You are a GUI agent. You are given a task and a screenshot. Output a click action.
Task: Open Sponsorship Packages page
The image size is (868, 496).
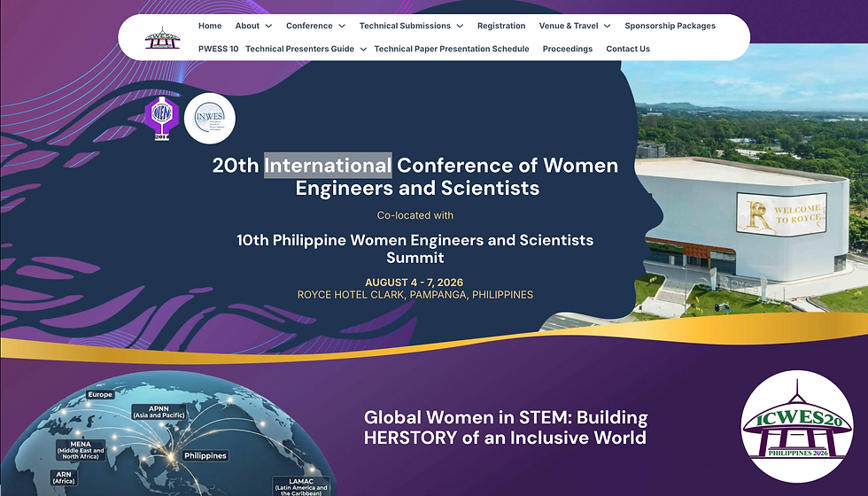click(x=670, y=26)
